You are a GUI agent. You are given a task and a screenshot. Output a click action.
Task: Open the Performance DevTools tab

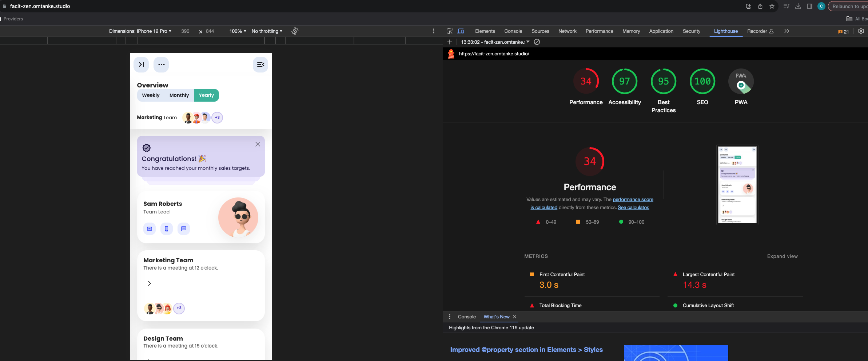[599, 31]
